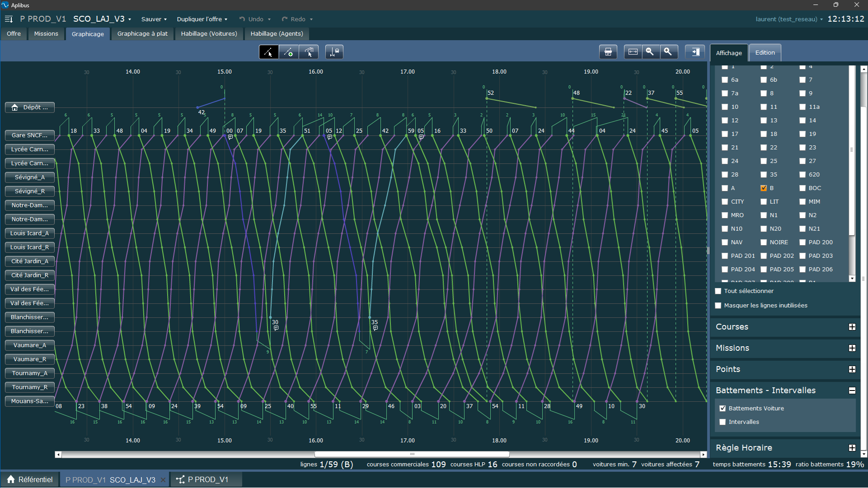Screen dimensions: 868x488
Task: Click the Undo button
Action: pyautogui.click(x=255, y=19)
